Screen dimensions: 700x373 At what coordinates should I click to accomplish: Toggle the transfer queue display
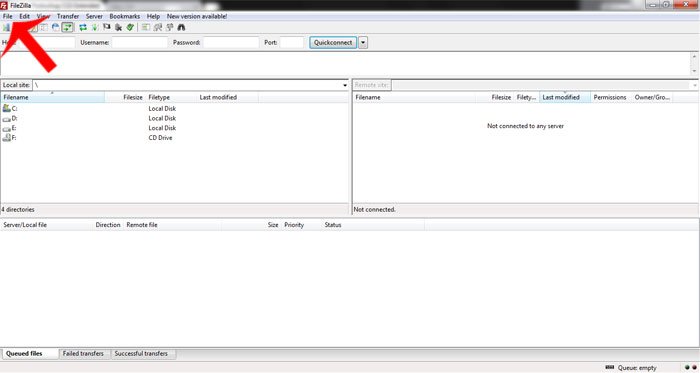click(67, 27)
